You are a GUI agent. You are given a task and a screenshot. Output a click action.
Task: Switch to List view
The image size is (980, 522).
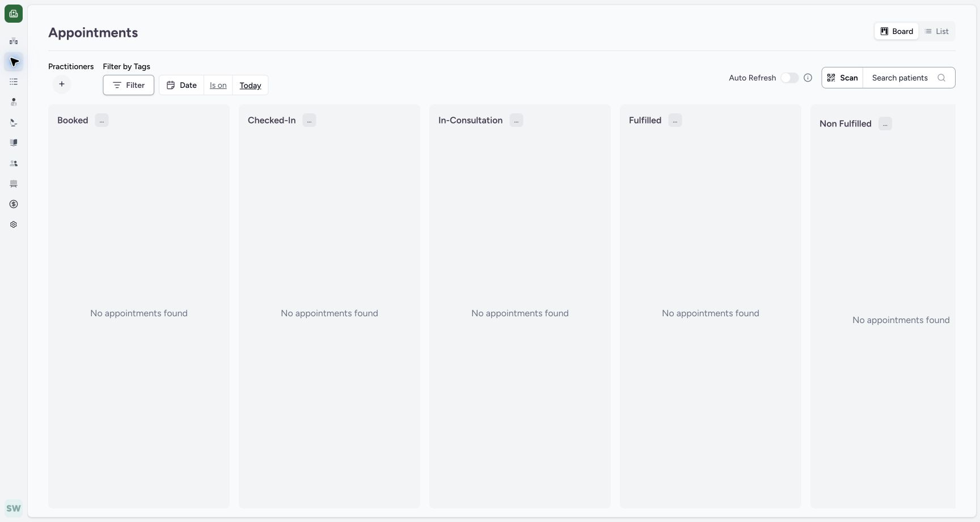tap(936, 31)
